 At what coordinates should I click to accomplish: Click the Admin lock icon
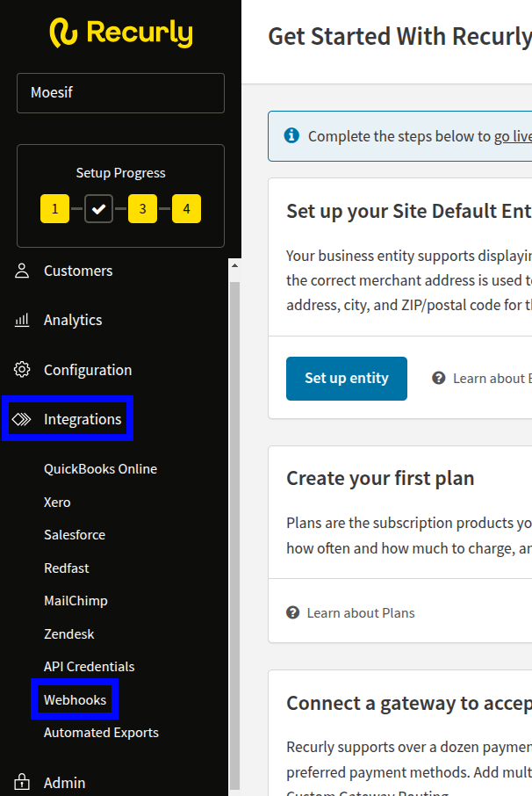click(x=22, y=782)
